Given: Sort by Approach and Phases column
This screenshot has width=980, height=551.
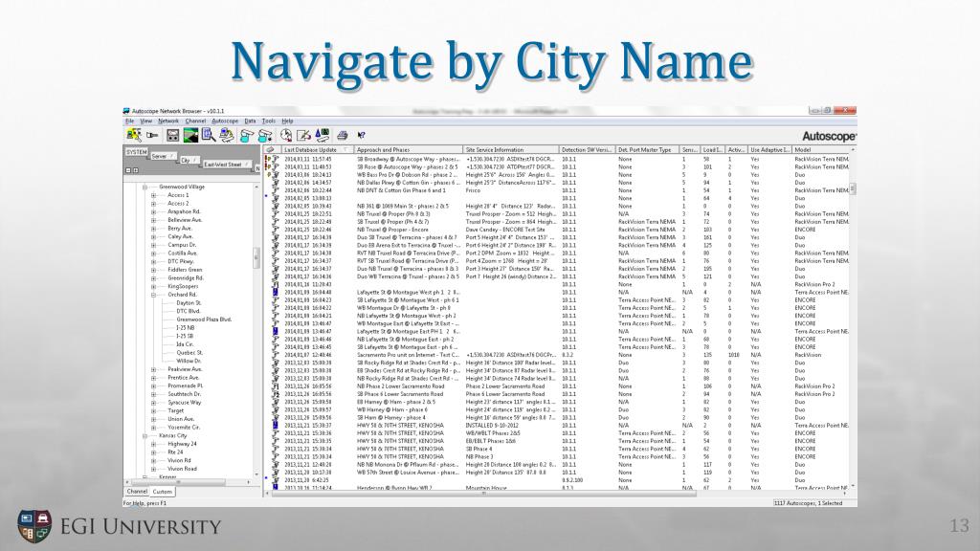Looking at the screenshot, I should pos(409,150).
